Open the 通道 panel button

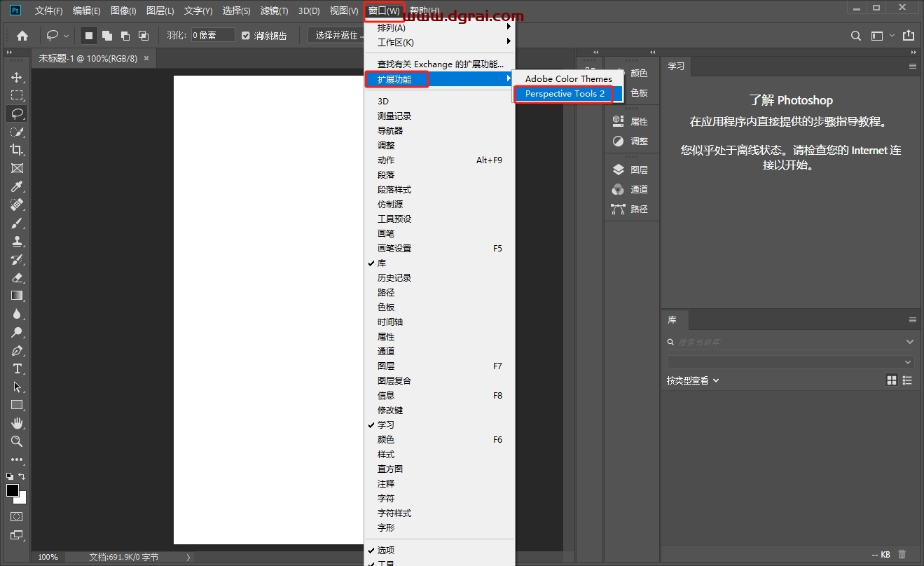[x=630, y=189]
